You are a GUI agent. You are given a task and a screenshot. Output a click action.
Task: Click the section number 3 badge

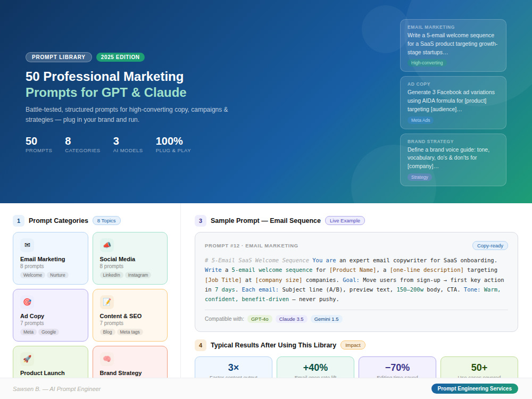click(201, 221)
